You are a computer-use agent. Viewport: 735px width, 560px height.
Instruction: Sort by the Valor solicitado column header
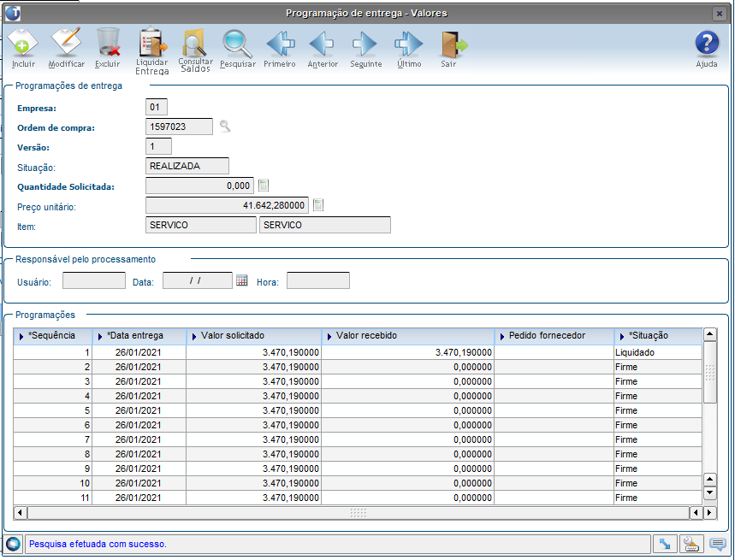(254, 336)
